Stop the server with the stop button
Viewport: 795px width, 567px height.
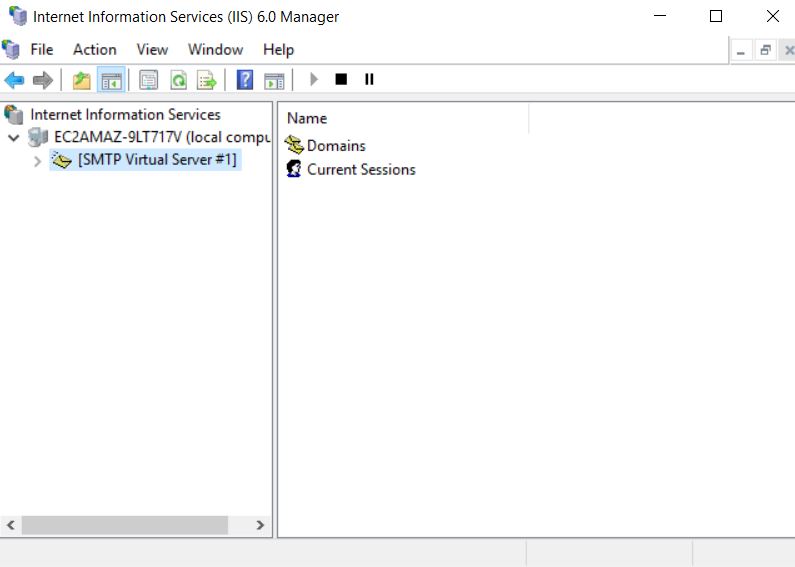point(341,80)
